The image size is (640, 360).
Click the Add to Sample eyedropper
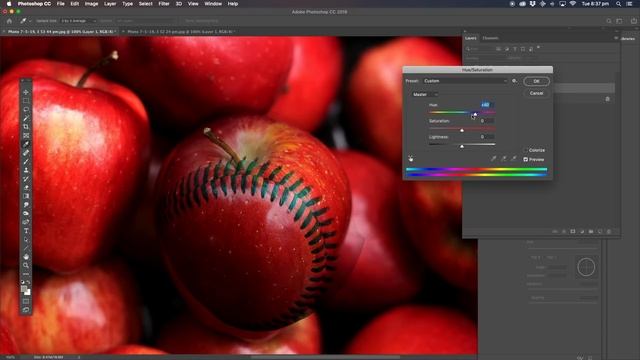[504, 158]
